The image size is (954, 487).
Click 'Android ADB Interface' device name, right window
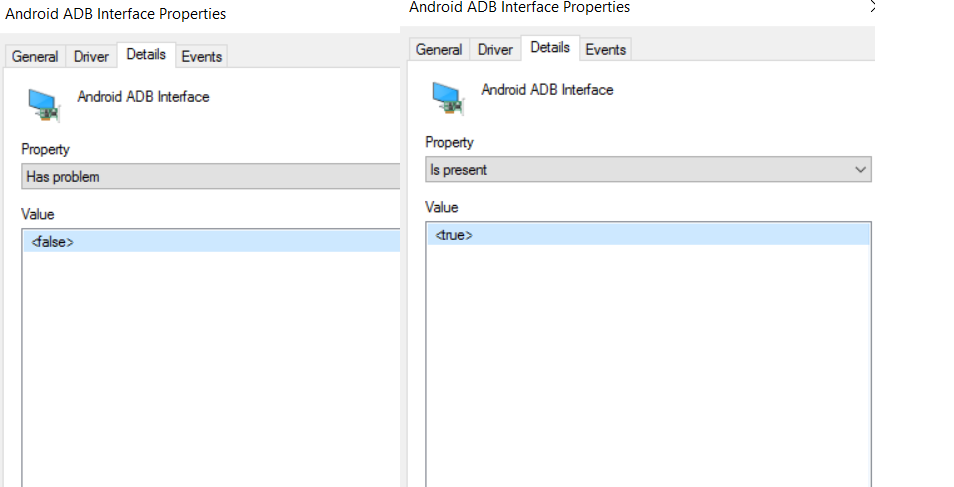click(548, 89)
